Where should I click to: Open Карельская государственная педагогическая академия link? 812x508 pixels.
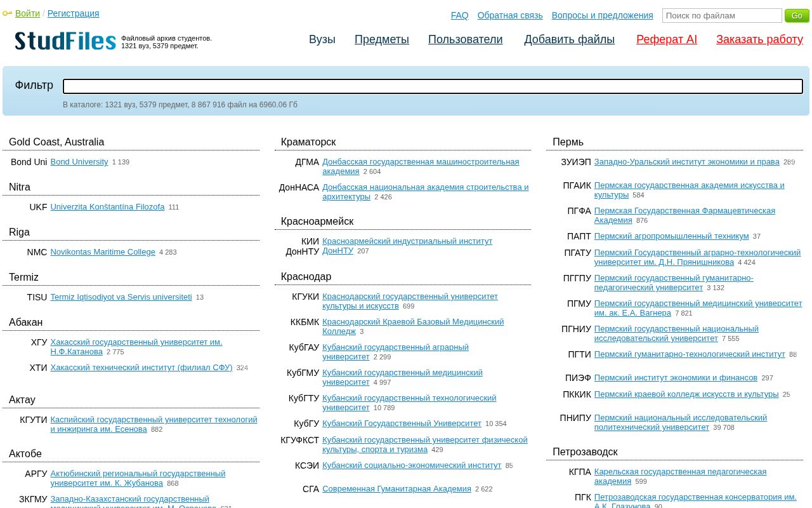(x=680, y=476)
